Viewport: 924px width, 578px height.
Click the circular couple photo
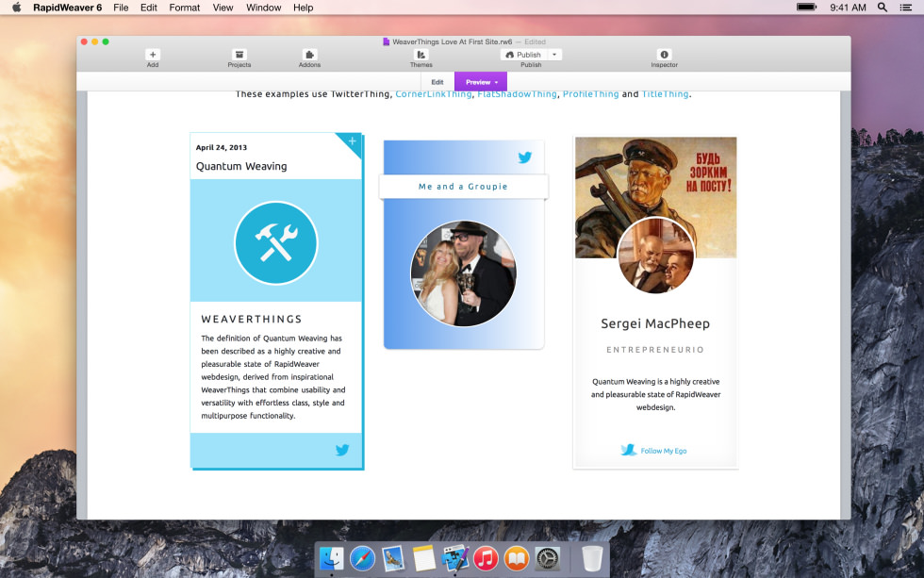pyautogui.click(x=463, y=273)
